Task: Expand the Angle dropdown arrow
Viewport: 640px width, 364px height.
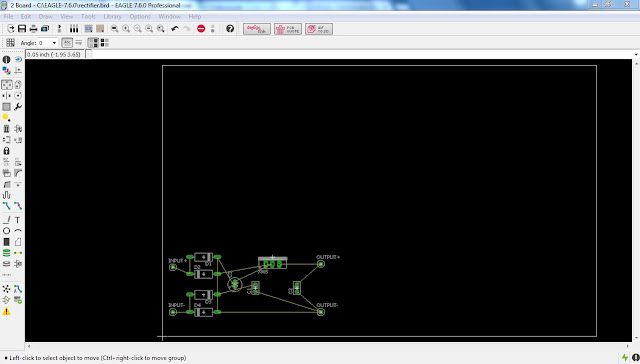Action: pyautogui.click(x=54, y=43)
